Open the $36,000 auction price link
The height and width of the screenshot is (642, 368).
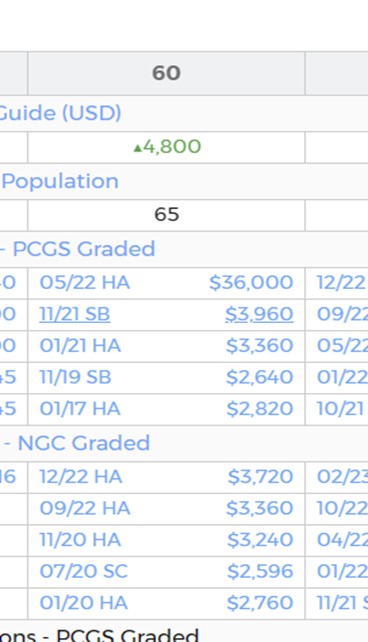pos(251,283)
